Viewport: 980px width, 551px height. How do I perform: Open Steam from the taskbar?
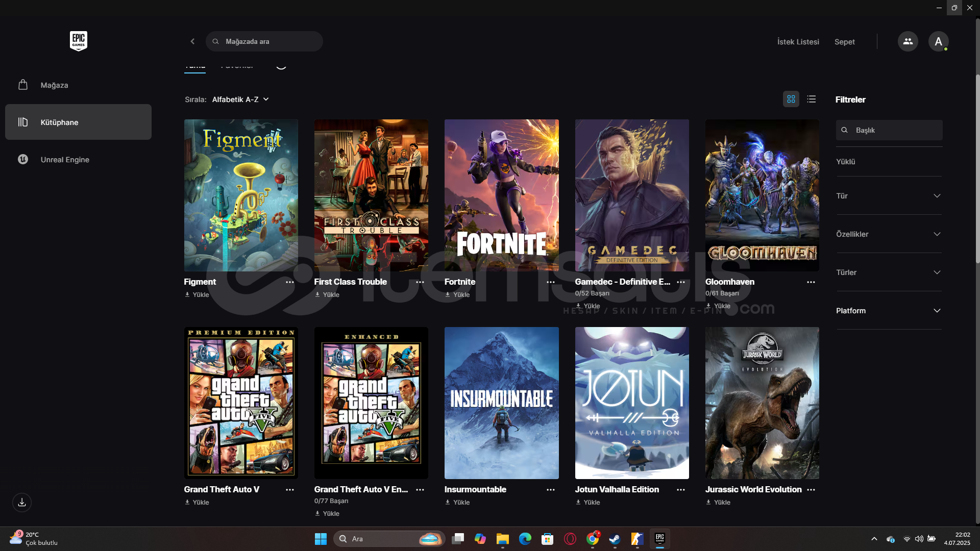tap(615, 539)
